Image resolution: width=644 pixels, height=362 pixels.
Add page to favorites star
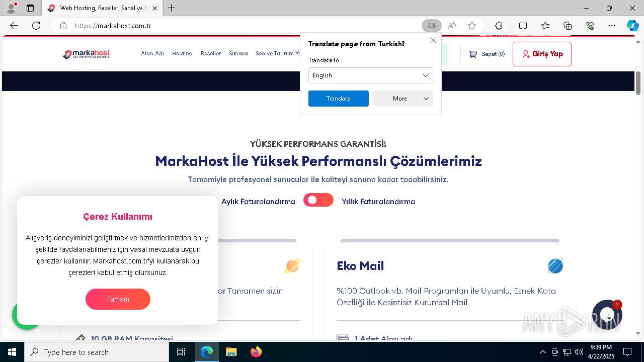pyautogui.click(x=472, y=26)
